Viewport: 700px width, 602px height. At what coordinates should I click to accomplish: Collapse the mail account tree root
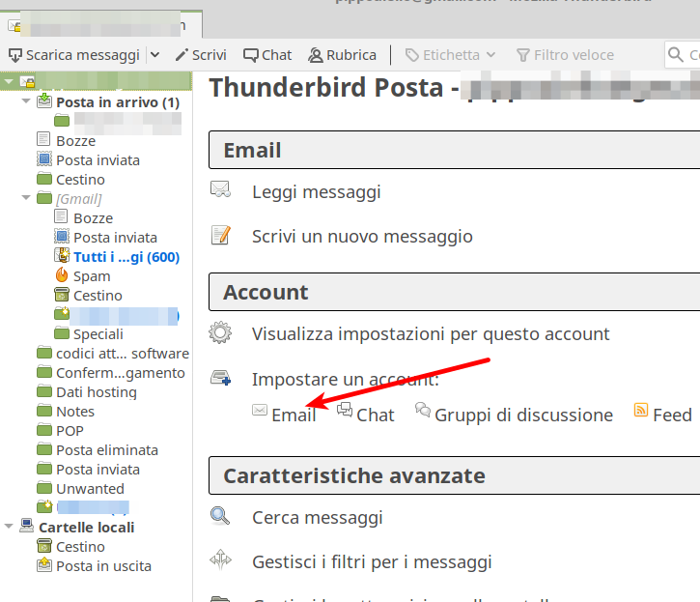[8, 81]
